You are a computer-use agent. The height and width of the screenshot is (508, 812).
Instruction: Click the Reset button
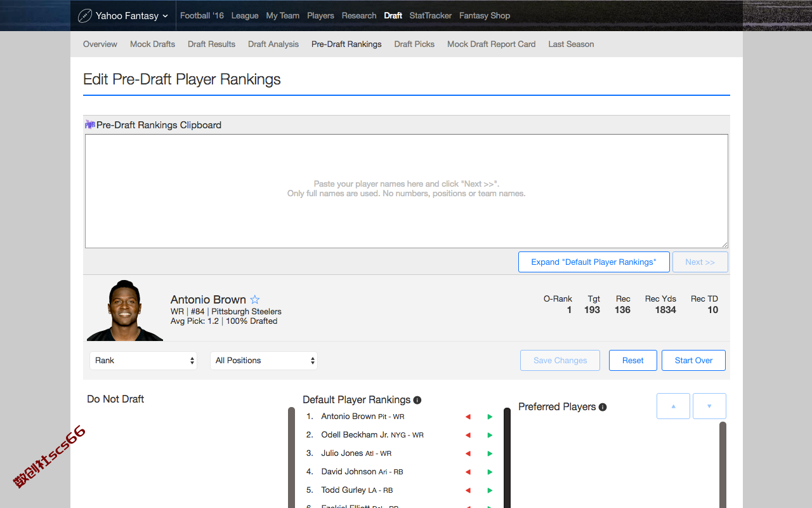632,360
